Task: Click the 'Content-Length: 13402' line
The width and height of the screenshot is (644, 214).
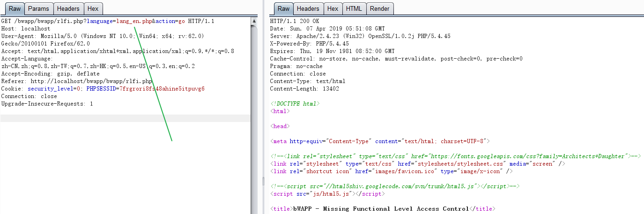Action: coord(304,89)
